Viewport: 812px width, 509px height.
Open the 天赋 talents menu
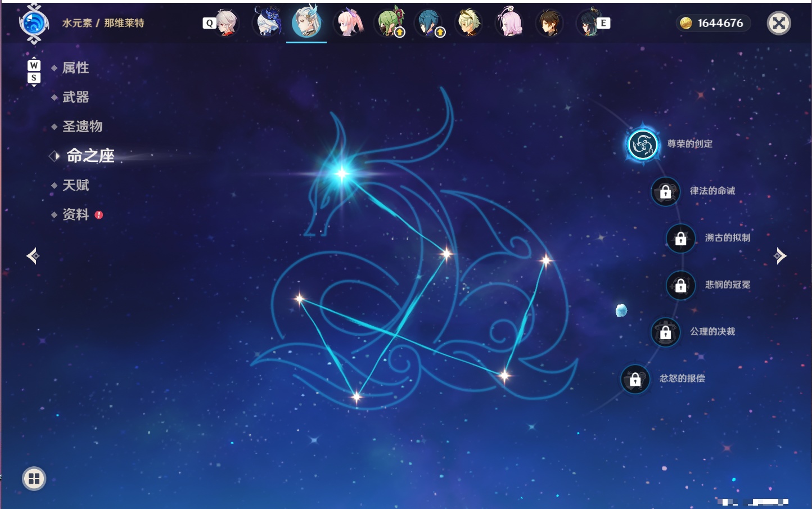click(x=75, y=185)
